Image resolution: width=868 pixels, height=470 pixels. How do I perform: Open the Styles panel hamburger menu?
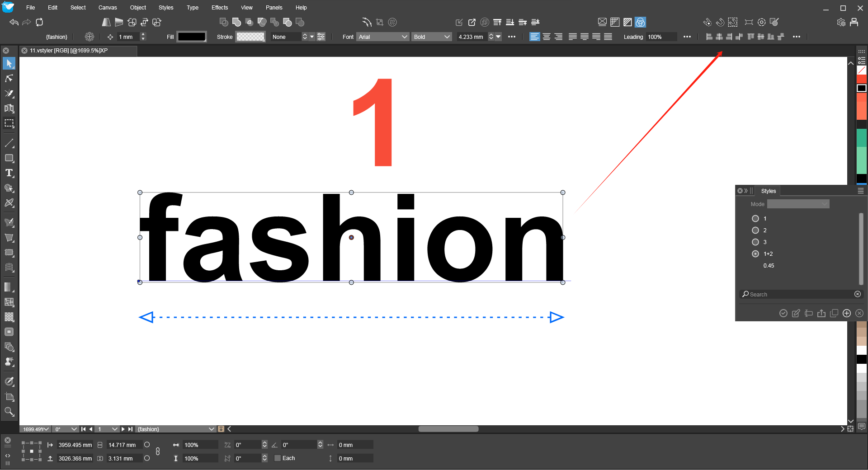[x=861, y=191]
